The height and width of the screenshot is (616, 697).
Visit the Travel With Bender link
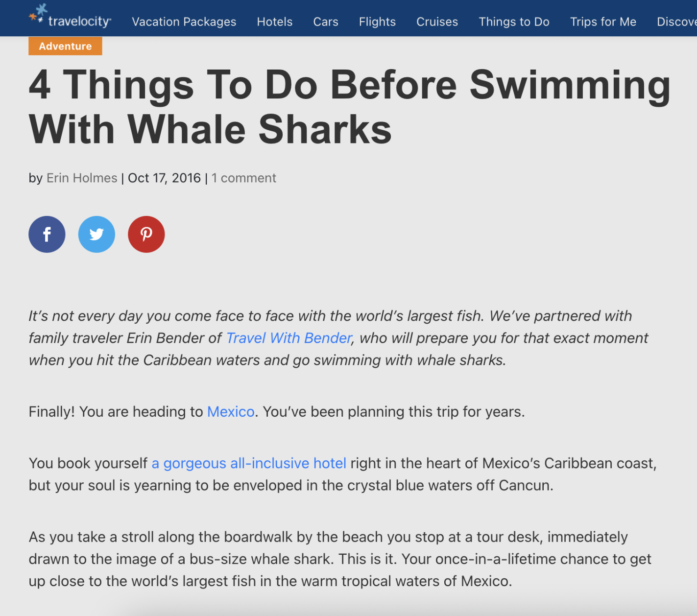(x=289, y=338)
